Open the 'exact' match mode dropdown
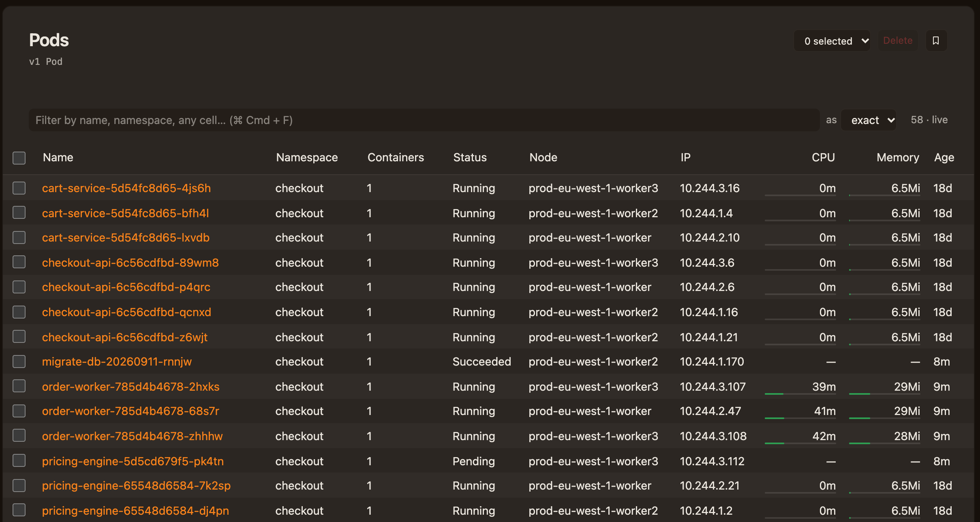Screen dimensions: 980x522 click(869, 120)
